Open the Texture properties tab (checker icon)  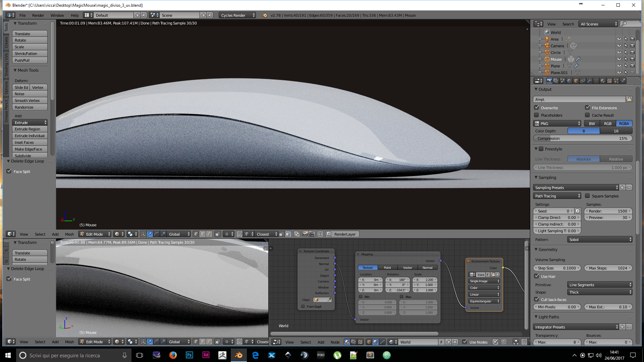click(x=609, y=81)
